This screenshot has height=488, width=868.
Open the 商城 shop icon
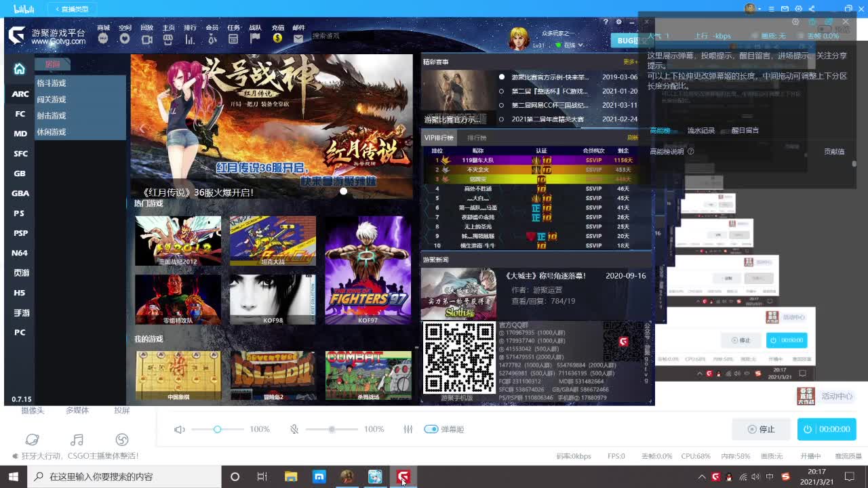[x=103, y=39]
